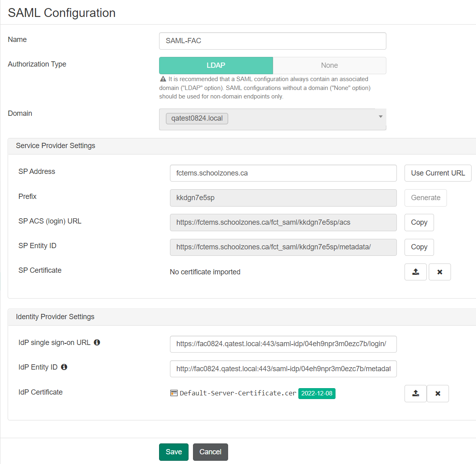The height and width of the screenshot is (464, 476).
Task: Cancel the SAML configuration changes
Action: coord(210,452)
